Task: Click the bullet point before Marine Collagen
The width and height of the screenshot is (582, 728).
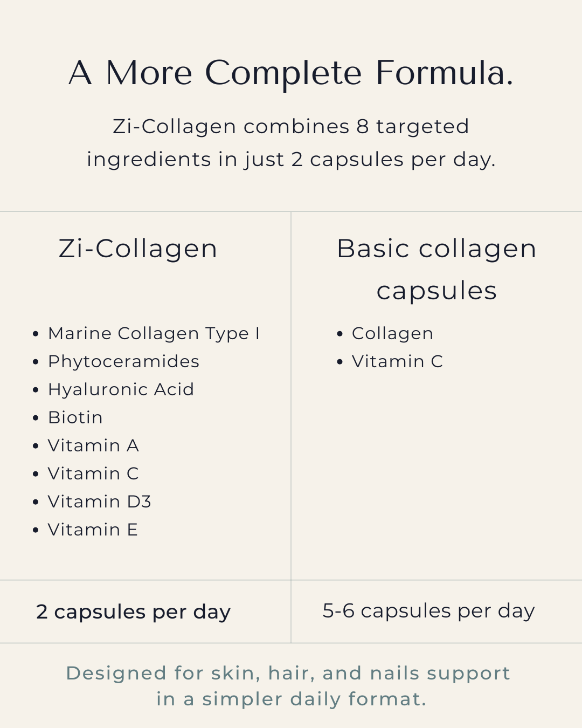Action: 36,334
